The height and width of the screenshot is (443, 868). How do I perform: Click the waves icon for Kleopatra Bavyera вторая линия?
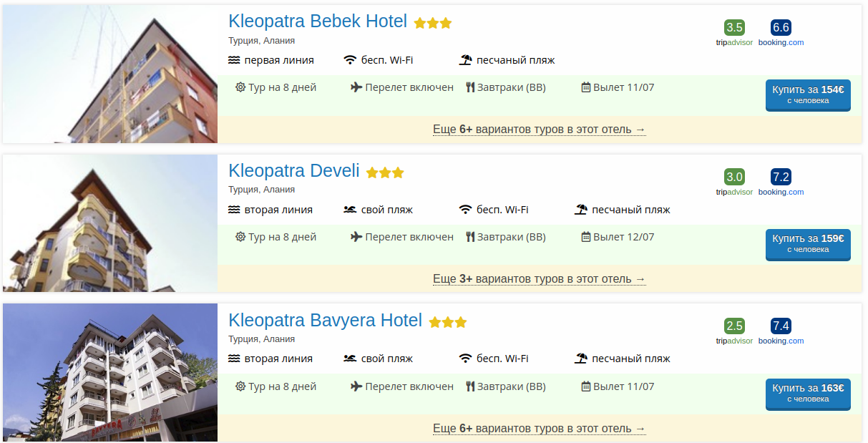234,359
